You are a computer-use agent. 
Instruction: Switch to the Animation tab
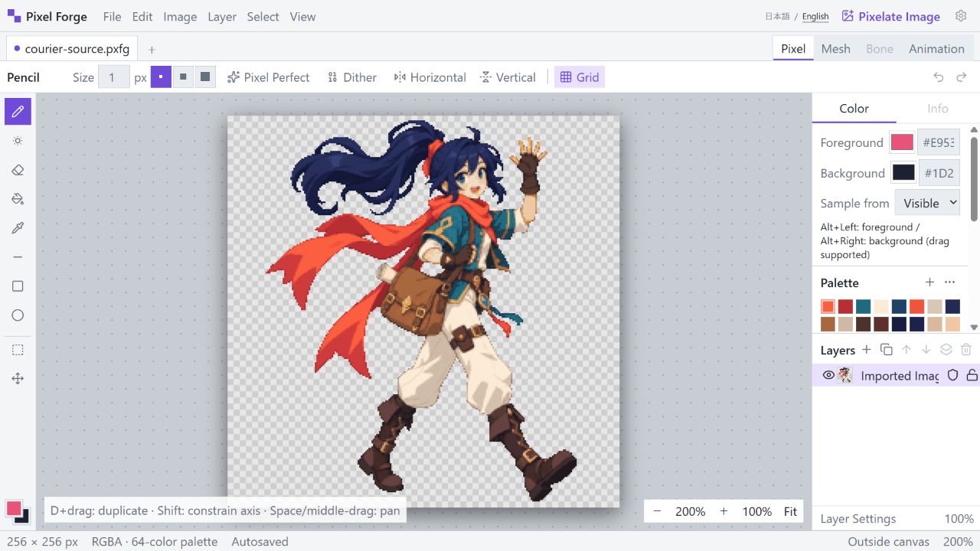point(936,48)
